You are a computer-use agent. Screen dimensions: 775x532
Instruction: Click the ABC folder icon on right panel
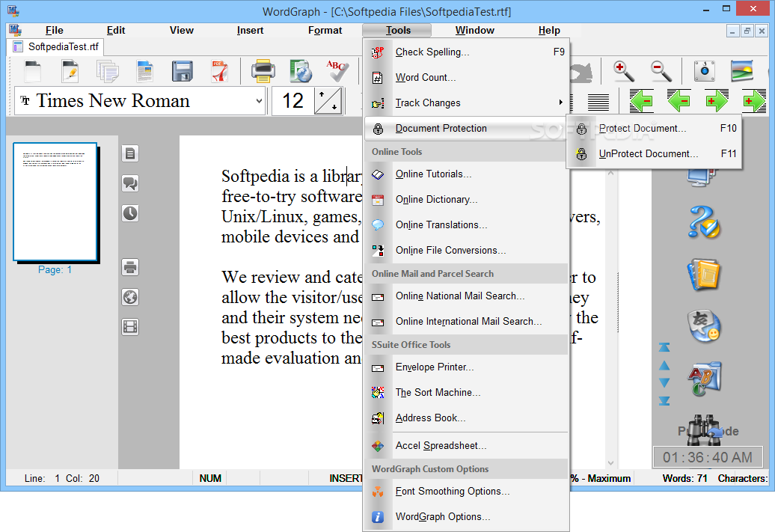704,379
